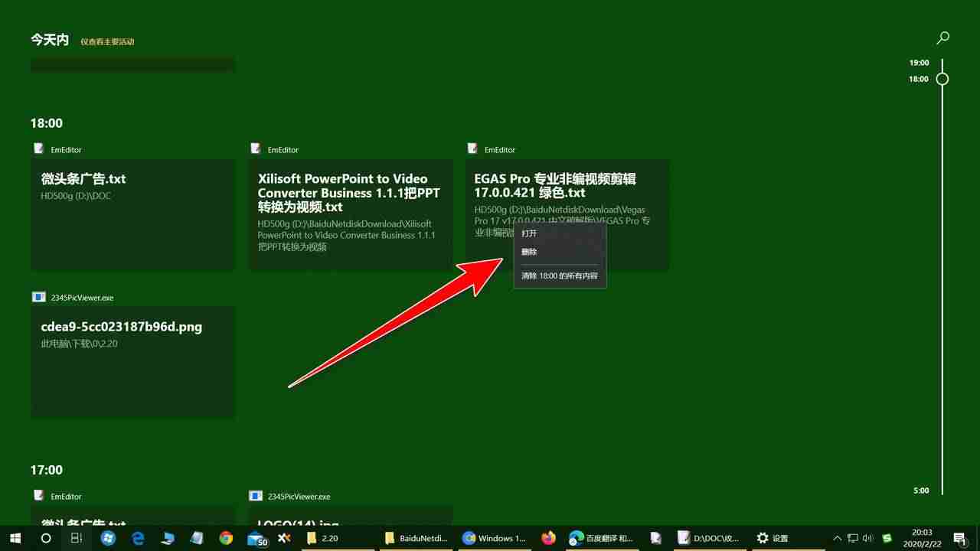Click the 今天内 heading
The image size is (980, 551).
[50, 39]
